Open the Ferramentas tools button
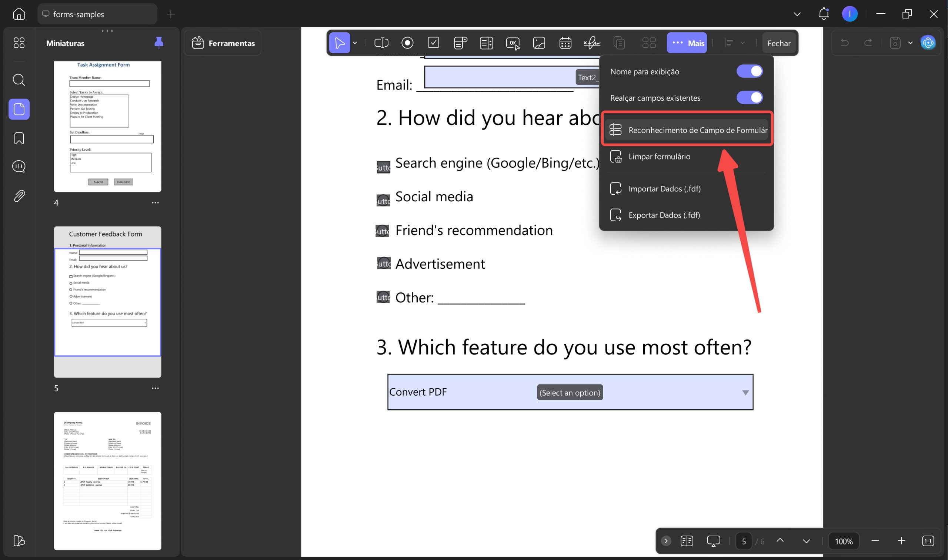The width and height of the screenshot is (948, 560). point(224,43)
